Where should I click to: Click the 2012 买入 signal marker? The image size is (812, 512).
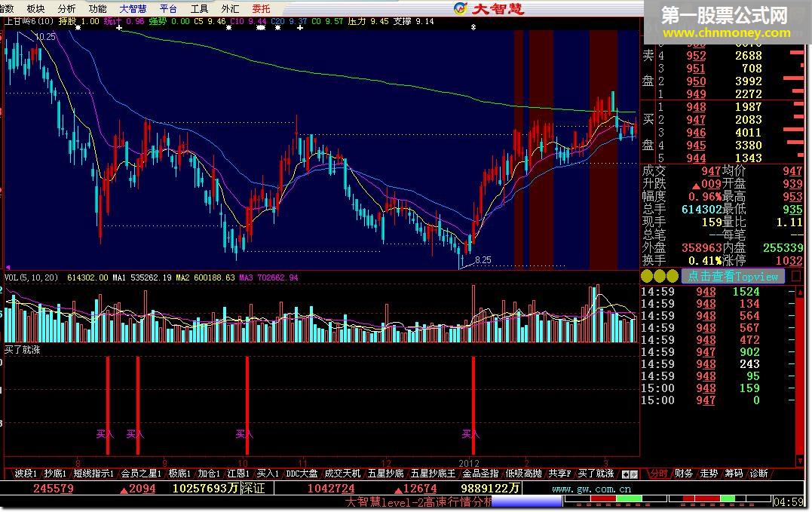470,434
